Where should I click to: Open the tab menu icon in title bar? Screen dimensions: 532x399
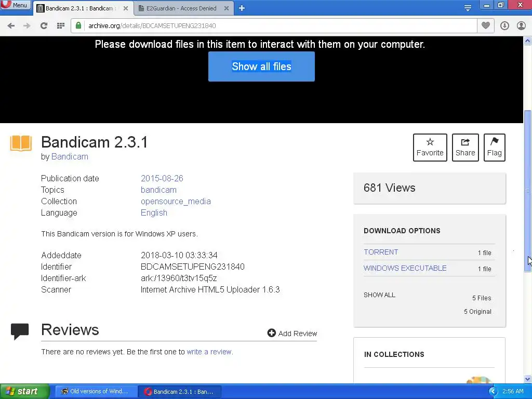pyautogui.click(x=468, y=8)
